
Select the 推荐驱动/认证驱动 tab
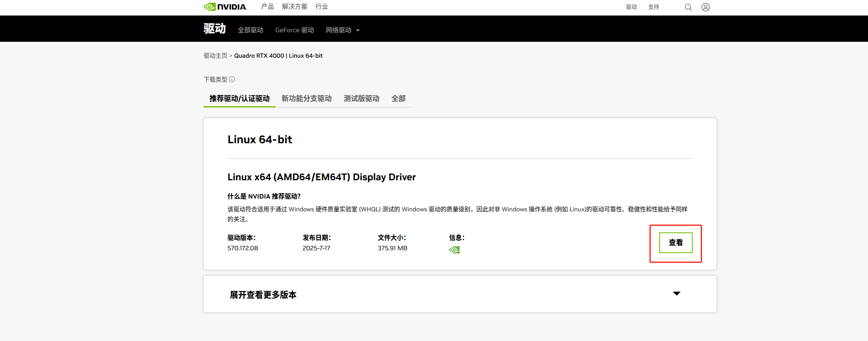(x=239, y=99)
